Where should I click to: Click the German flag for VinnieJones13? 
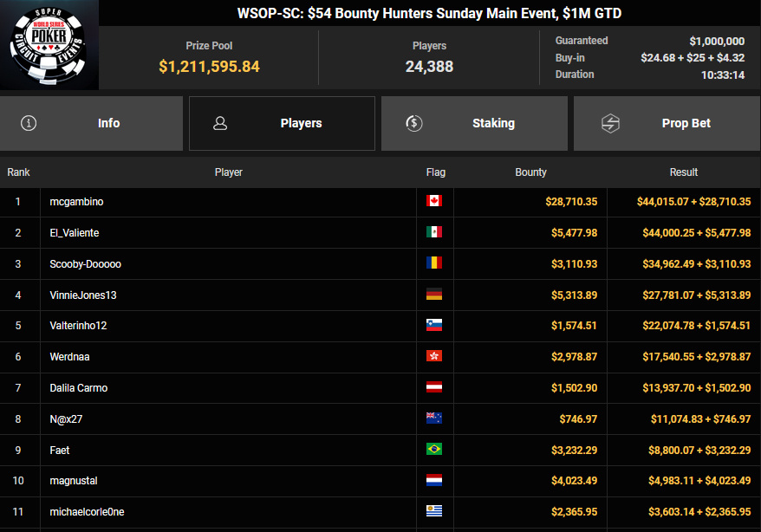point(434,295)
